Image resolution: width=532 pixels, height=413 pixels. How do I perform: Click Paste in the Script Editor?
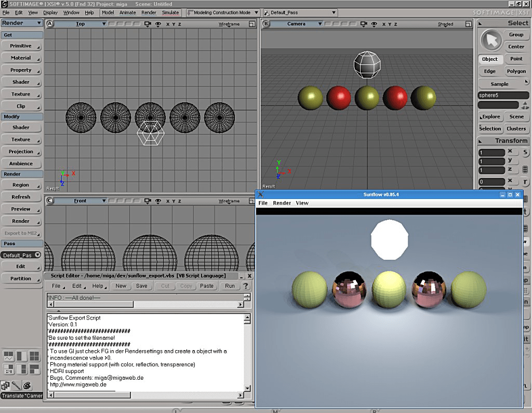pos(207,286)
